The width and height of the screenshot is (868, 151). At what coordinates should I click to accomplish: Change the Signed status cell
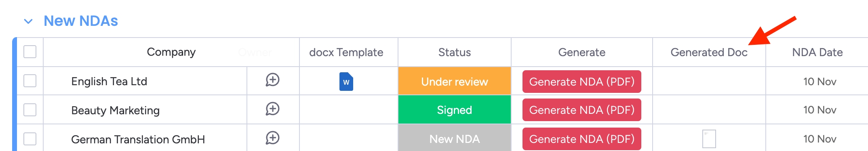point(455,110)
